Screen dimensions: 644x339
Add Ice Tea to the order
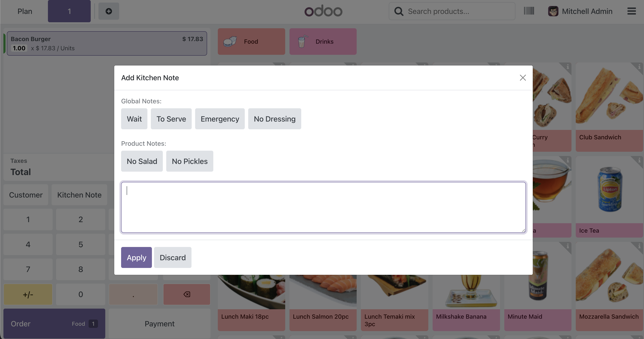pyautogui.click(x=609, y=197)
